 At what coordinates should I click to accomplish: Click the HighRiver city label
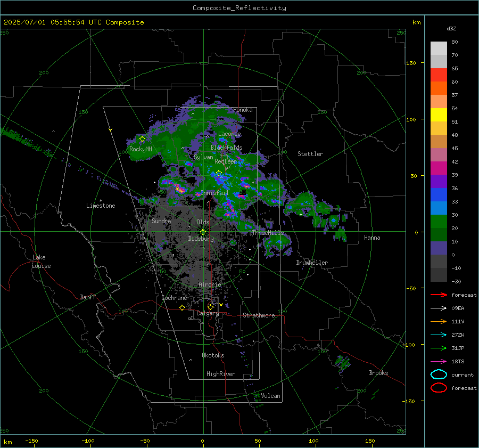(221, 374)
